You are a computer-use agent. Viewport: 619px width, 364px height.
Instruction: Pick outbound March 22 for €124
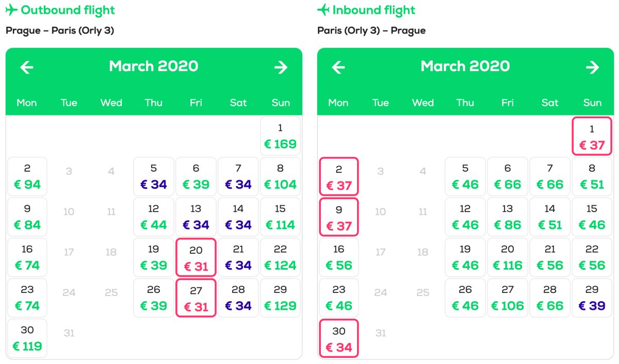tap(281, 257)
